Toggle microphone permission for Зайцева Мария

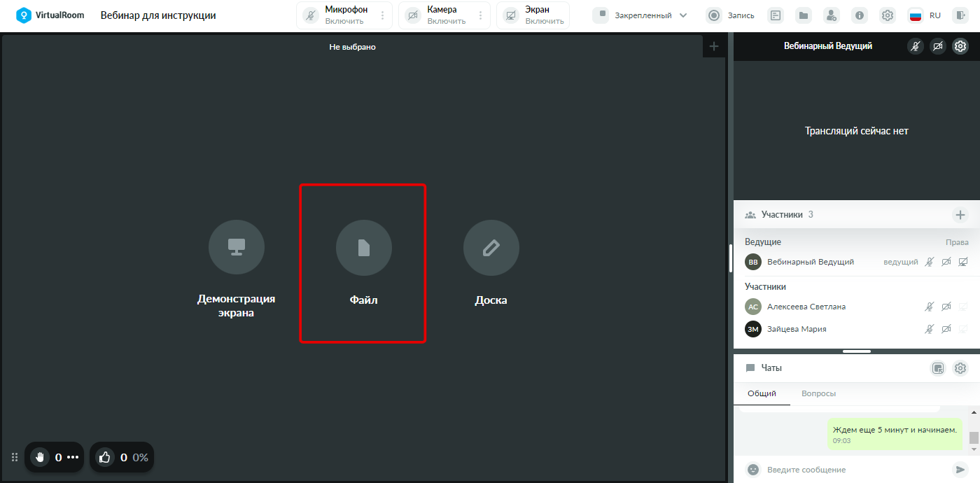click(930, 329)
